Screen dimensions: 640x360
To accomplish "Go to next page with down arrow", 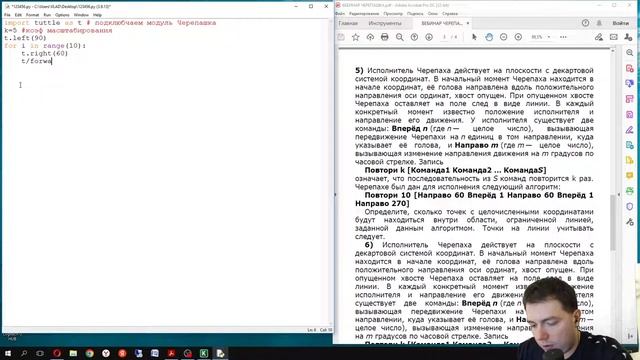I will pyautogui.click(x=429, y=37).
